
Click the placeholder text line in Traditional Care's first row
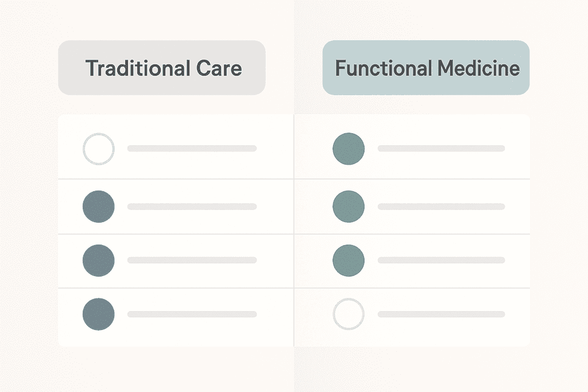192,149
